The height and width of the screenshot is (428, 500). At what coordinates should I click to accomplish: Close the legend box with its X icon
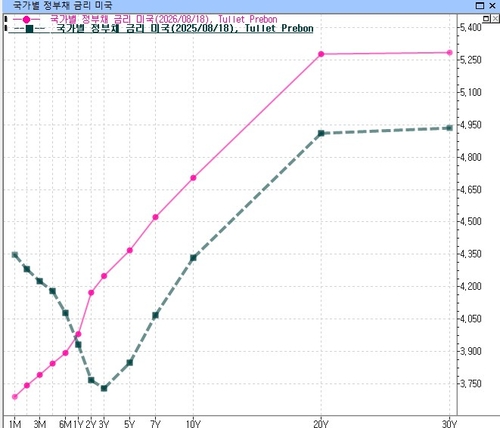(x=495, y=19)
